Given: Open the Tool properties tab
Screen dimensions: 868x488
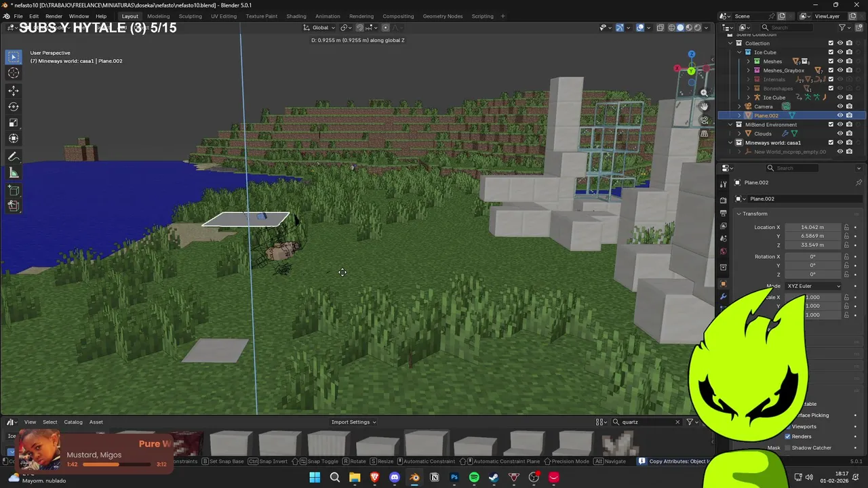Looking at the screenshot, I should click(x=724, y=184).
